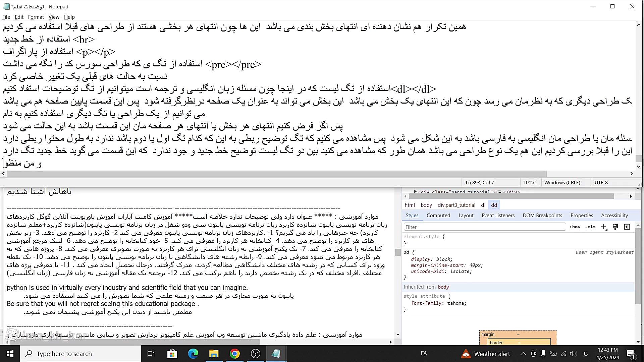644x362 pixels.
Task: Open Microsoft Edge from taskbar
Action: (x=193, y=354)
